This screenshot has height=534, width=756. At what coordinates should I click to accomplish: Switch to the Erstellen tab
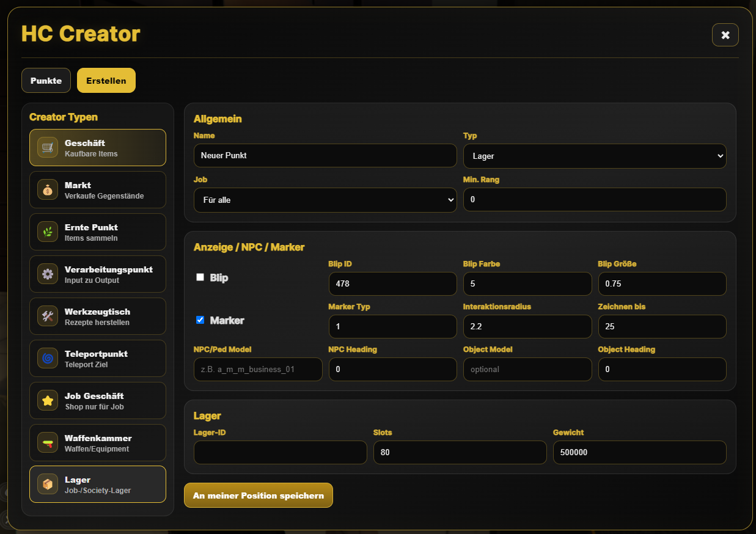[x=106, y=81]
